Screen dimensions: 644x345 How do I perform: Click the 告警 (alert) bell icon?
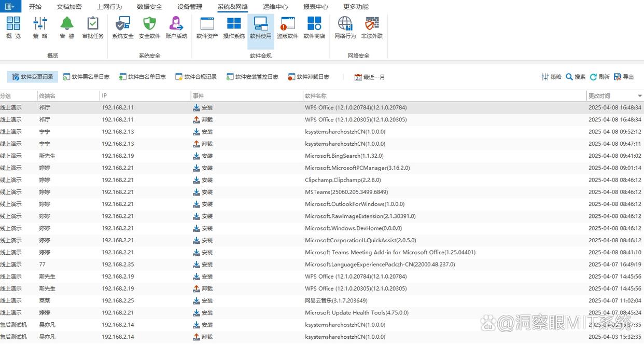click(66, 29)
